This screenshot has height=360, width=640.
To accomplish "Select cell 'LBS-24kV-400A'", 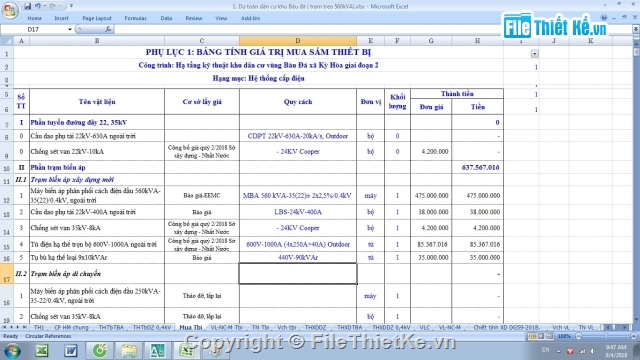I will tap(298, 212).
